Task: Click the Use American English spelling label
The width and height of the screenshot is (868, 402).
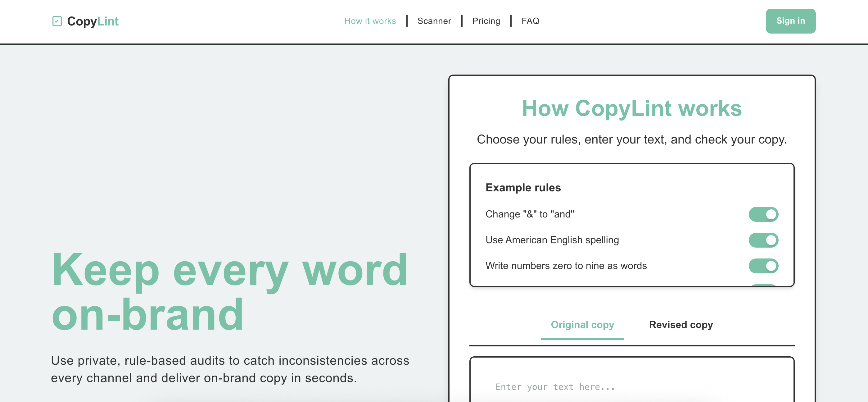Action: tap(552, 240)
